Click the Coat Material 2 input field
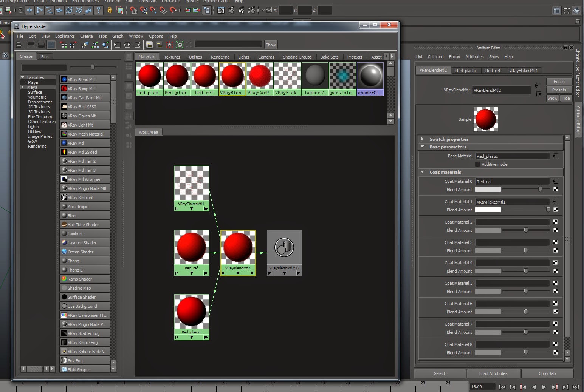This screenshot has width=584, height=392. click(x=512, y=222)
